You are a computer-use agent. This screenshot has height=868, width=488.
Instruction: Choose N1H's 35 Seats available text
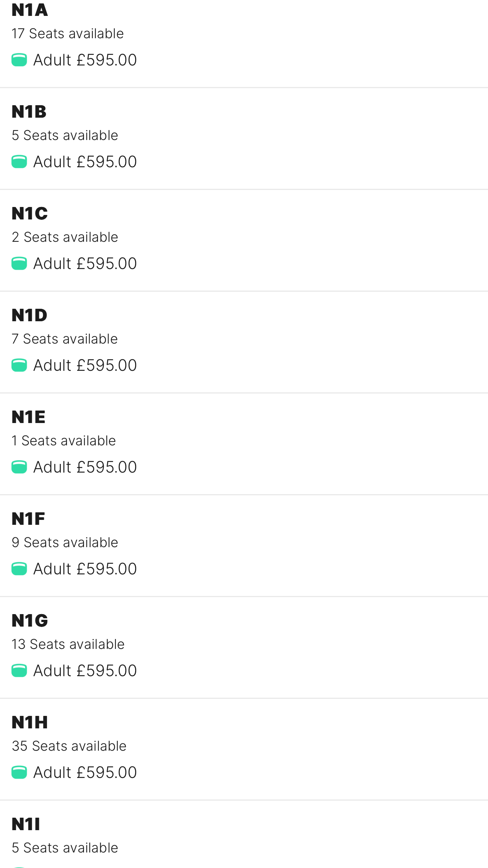(x=69, y=746)
